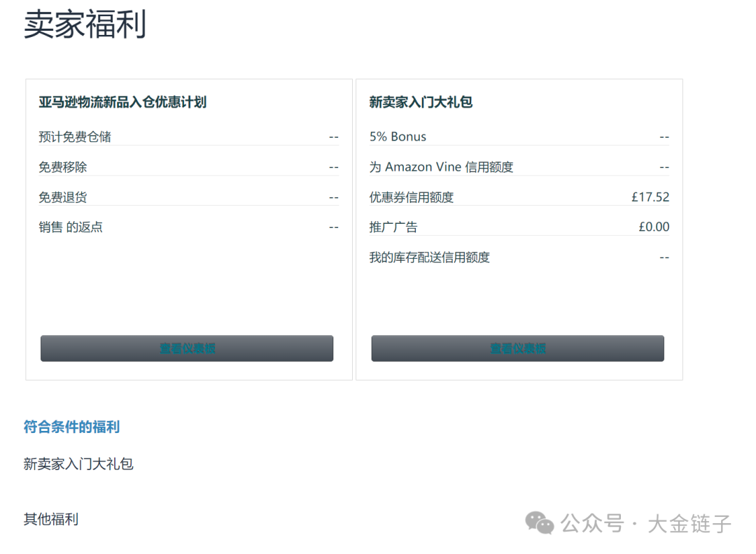
Task: Select the 优惠券信用额度 row label
Action: pyautogui.click(x=412, y=197)
